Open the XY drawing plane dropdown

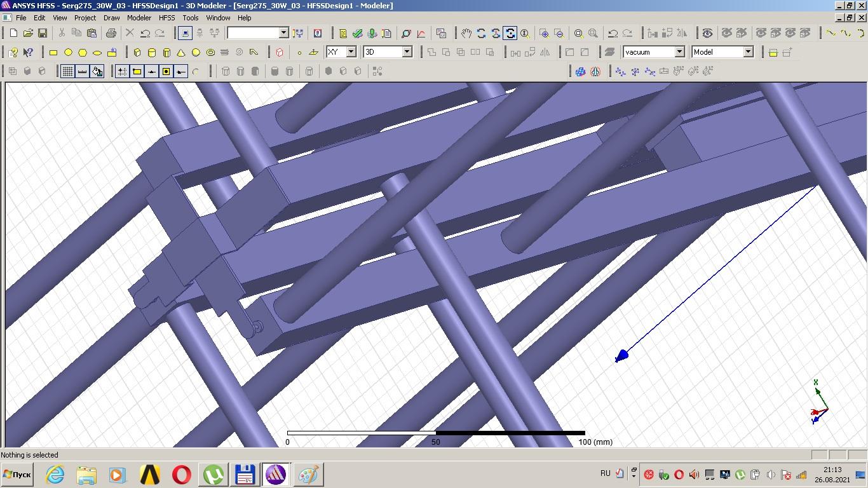tap(350, 52)
